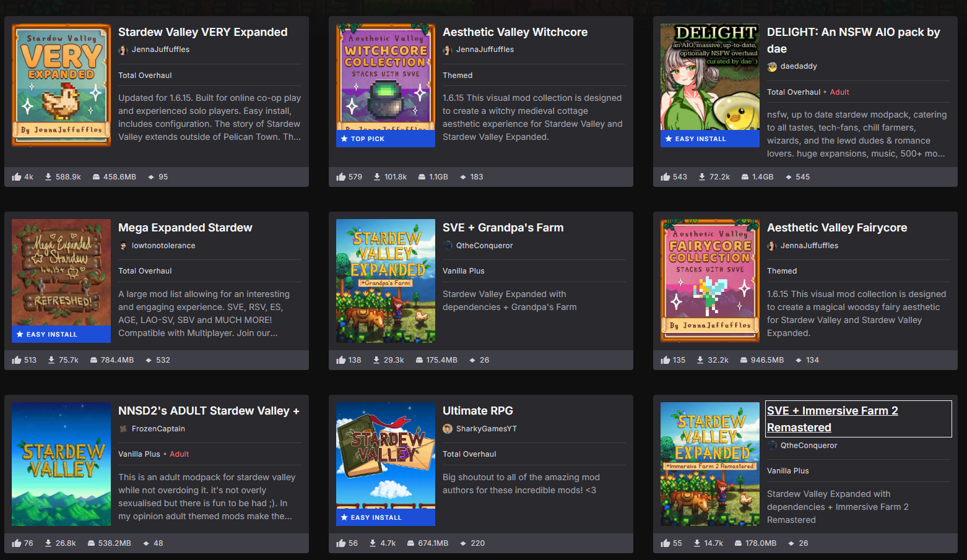Image resolution: width=967 pixels, height=560 pixels.
Task: Click the thumbs-up icon next to 76
Action: [x=17, y=543]
